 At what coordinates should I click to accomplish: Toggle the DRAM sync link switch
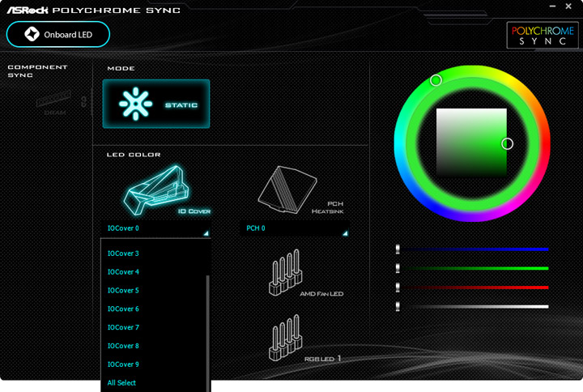coord(83,101)
